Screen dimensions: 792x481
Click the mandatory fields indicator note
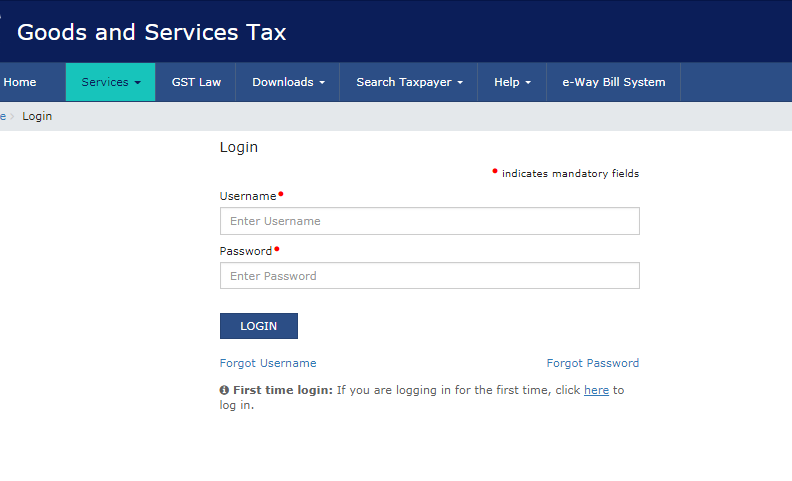[x=569, y=173]
